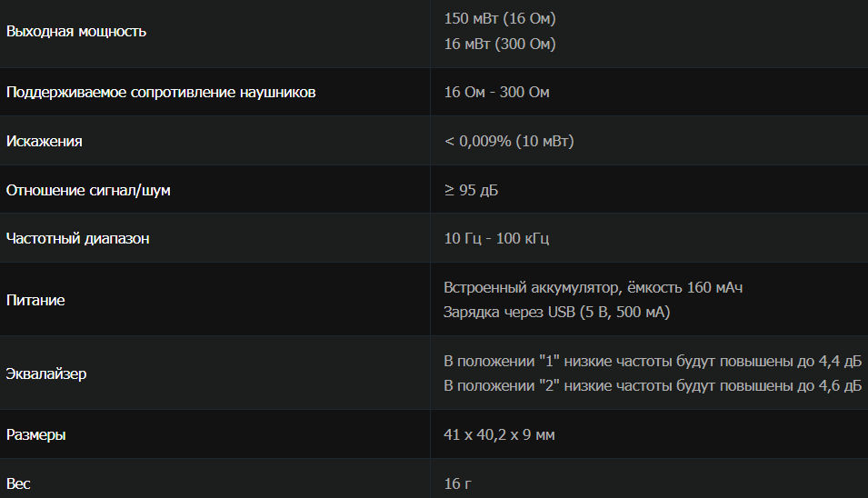Click the "Отношение сигнал/шум" label
868x498 pixels.
coord(88,191)
